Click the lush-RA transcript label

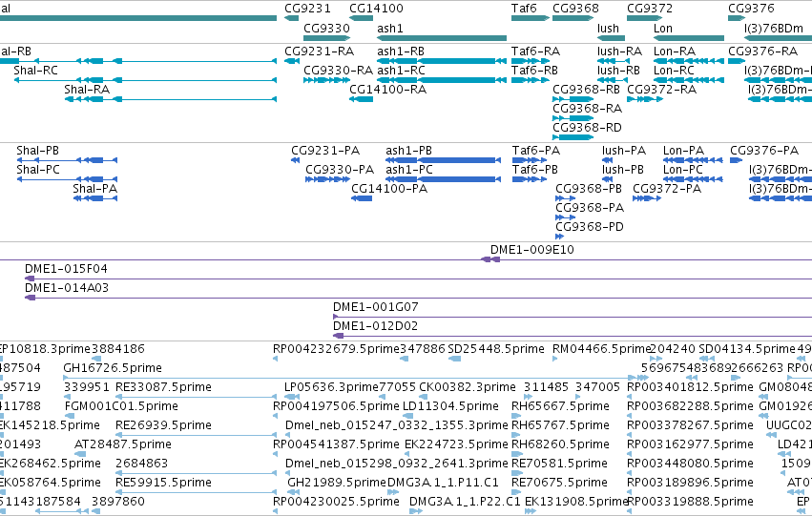[x=619, y=52]
